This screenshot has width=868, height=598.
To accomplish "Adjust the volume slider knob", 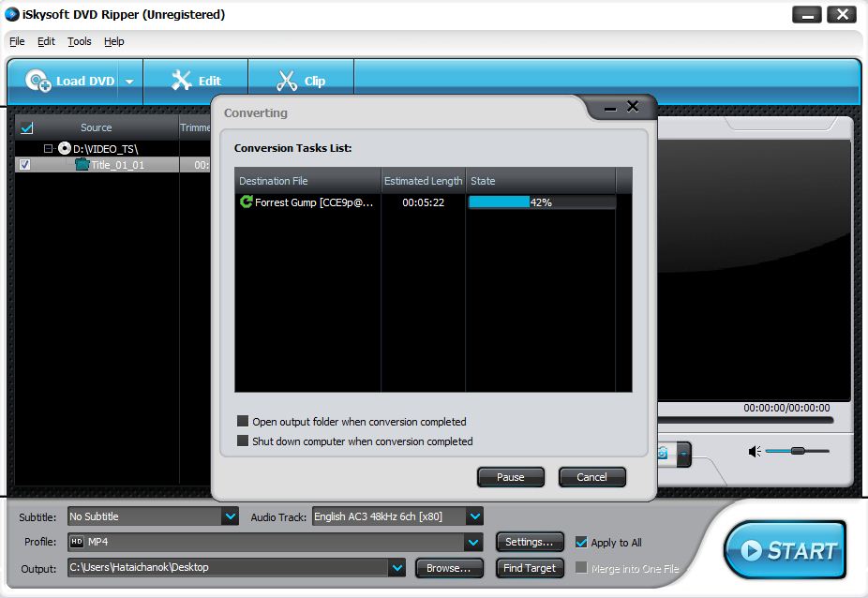I will 798,451.
